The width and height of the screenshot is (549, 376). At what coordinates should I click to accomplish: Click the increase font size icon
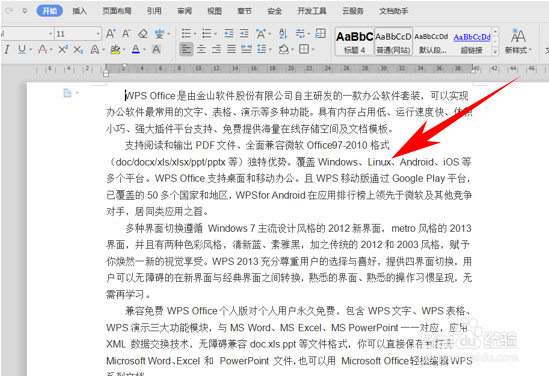111,34
